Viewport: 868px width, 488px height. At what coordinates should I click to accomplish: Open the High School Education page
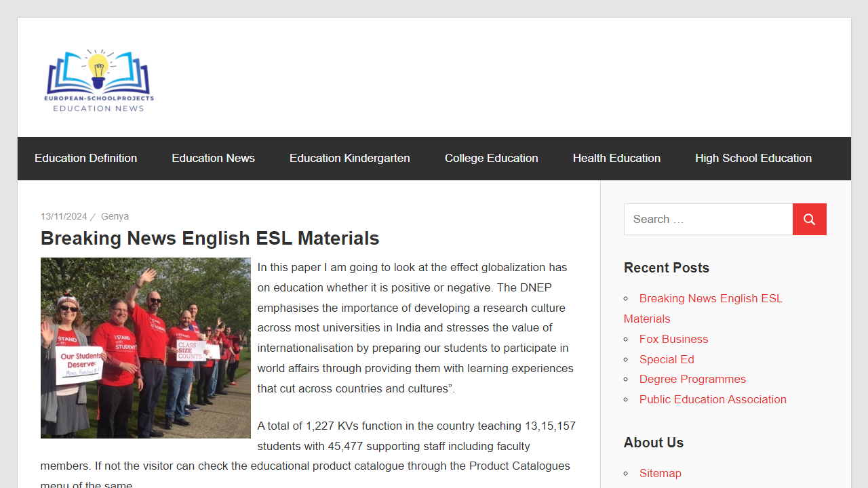point(753,158)
